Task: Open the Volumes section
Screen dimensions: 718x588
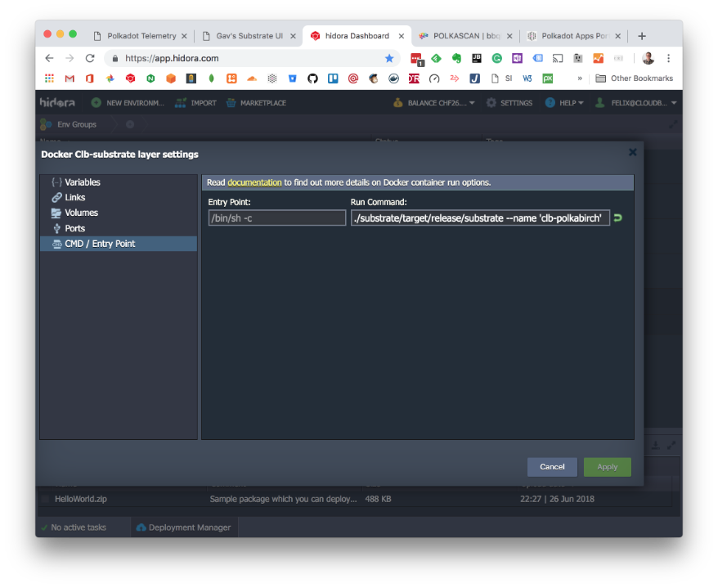Action: point(81,213)
